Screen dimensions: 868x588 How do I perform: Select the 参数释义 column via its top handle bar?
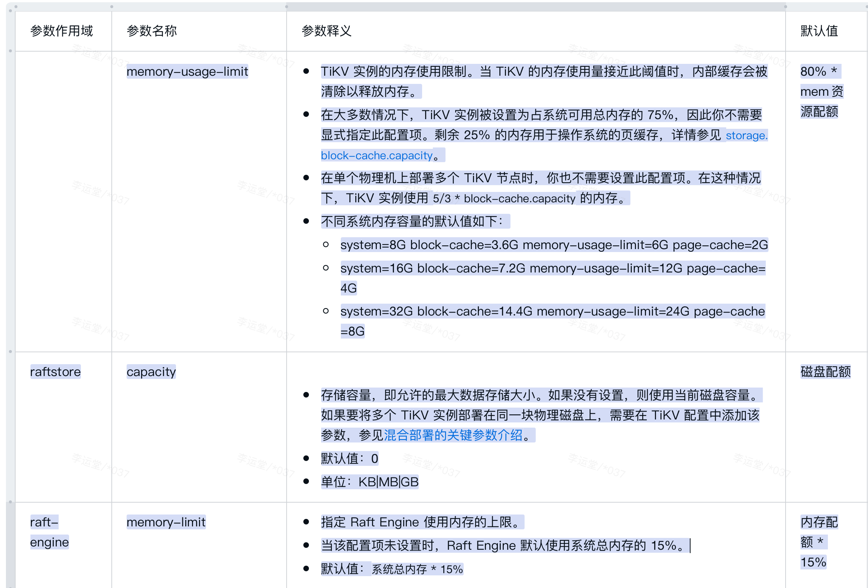[536, 7]
